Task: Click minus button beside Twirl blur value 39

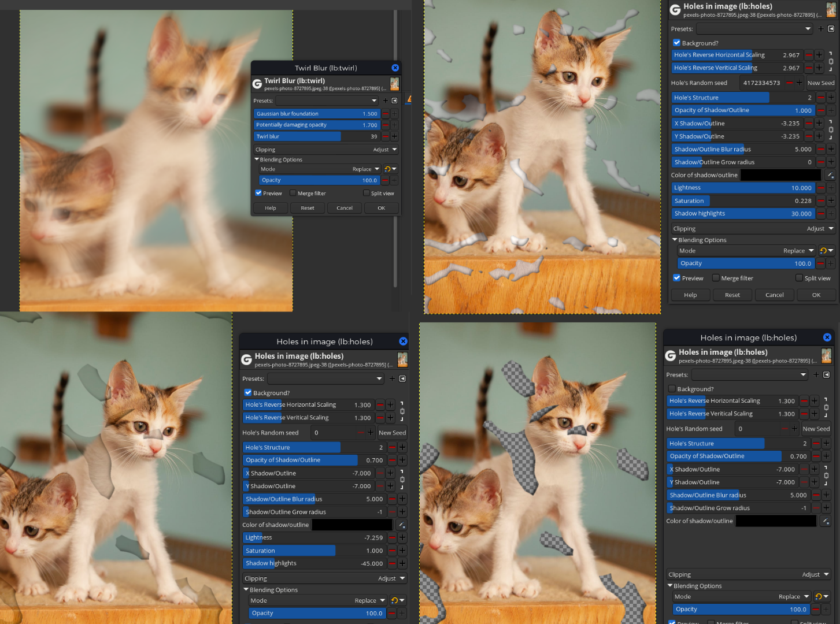Action: point(386,137)
